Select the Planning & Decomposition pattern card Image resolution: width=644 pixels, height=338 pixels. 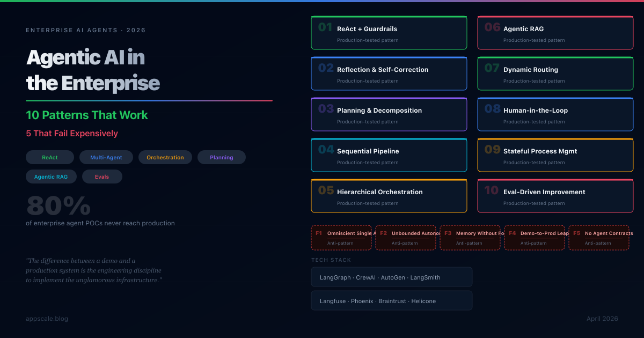click(389, 115)
